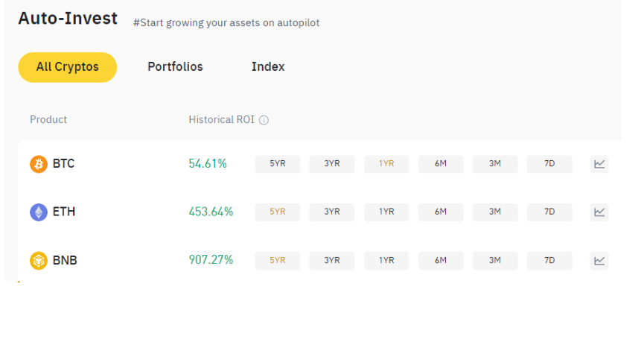644x345 pixels.
Task: Click the BNB coin logo
Action: point(39,261)
